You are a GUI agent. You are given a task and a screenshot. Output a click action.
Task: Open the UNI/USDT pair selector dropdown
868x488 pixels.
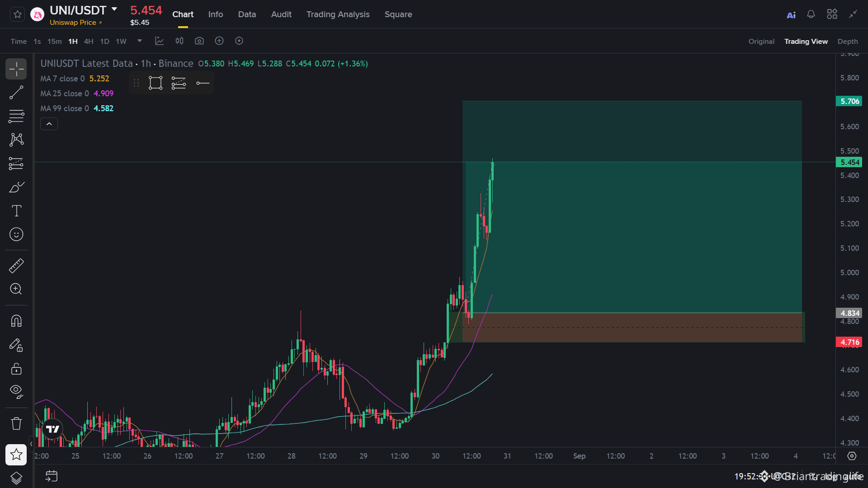pyautogui.click(x=114, y=9)
